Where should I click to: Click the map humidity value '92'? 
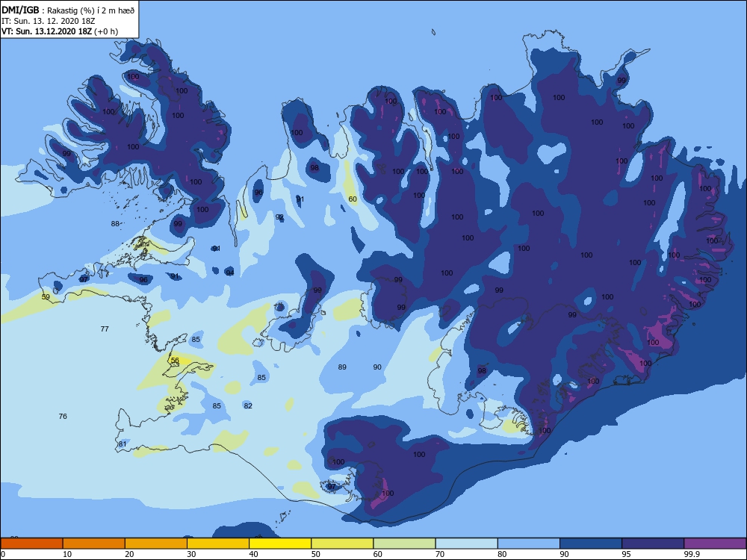[279, 217]
